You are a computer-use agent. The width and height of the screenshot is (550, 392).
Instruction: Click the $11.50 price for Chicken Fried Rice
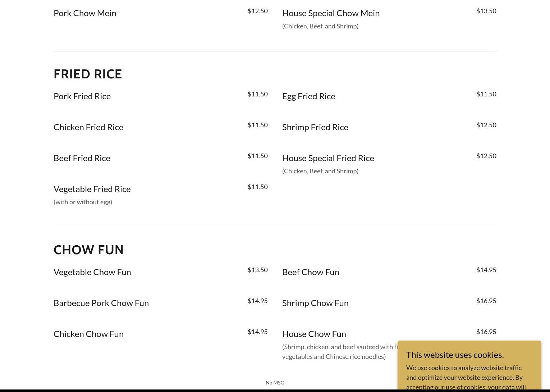258,125
